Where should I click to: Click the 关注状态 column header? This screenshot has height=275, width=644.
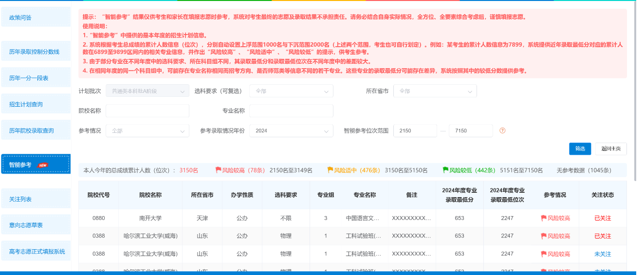(603, 195)
